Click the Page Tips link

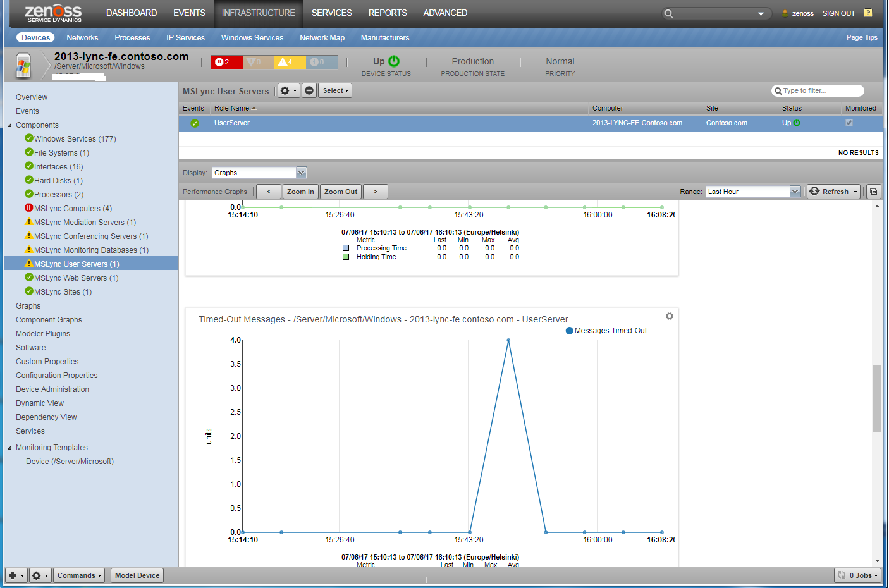862,38
